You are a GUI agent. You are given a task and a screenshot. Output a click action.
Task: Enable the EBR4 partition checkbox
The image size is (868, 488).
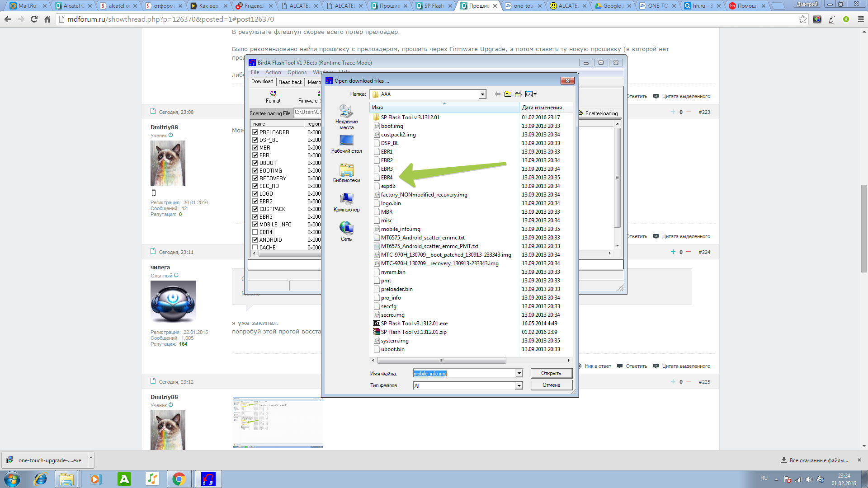(255, 232)
